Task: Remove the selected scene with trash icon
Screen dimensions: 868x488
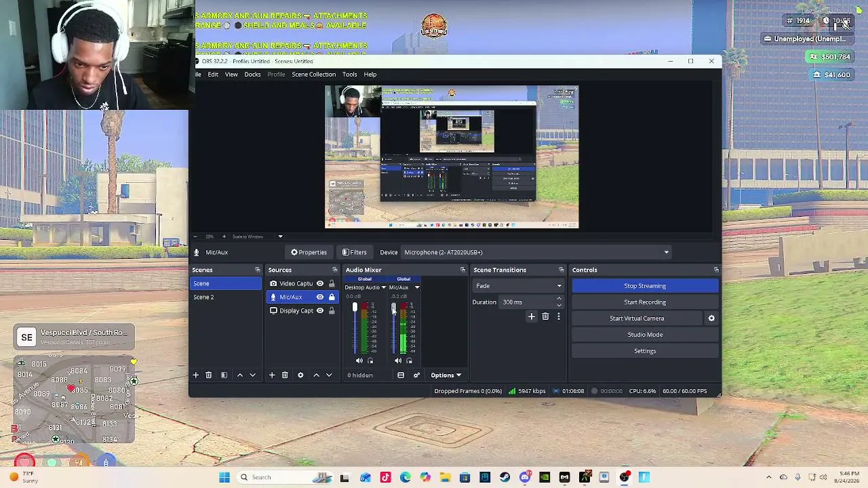Action: 208,375
